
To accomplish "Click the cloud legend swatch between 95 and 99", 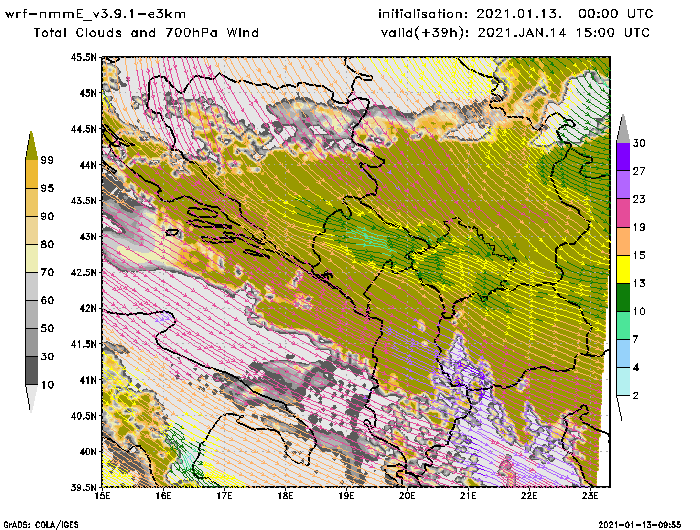I will (31, 174).
